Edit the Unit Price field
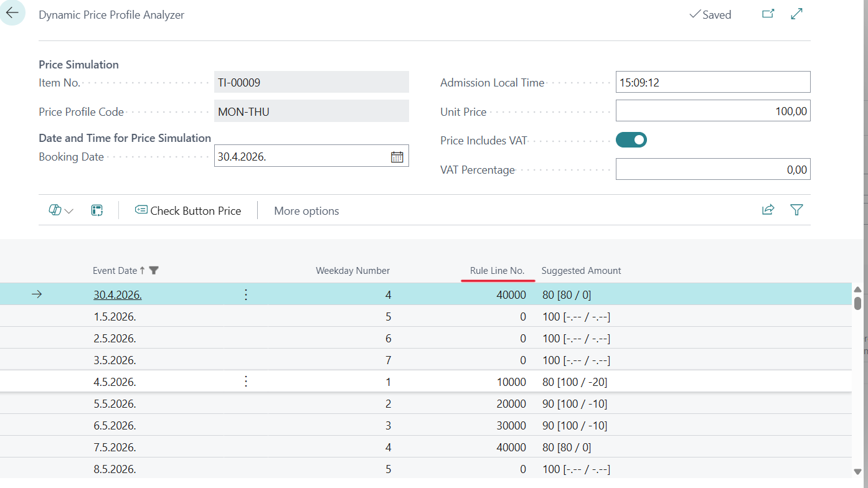This screenshot has width=868, height=488. (x=713, y=111)
